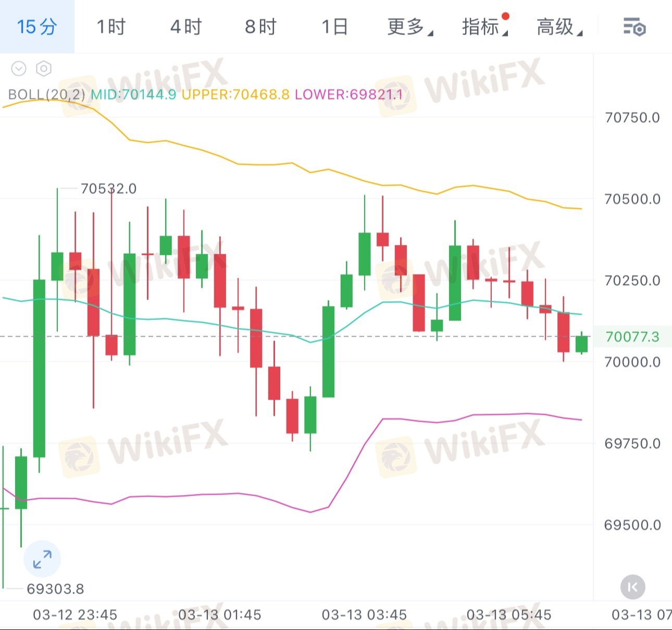The image size is (672, 630).
Task: Open the 指标 indicators dropdown
Action: 485,27
